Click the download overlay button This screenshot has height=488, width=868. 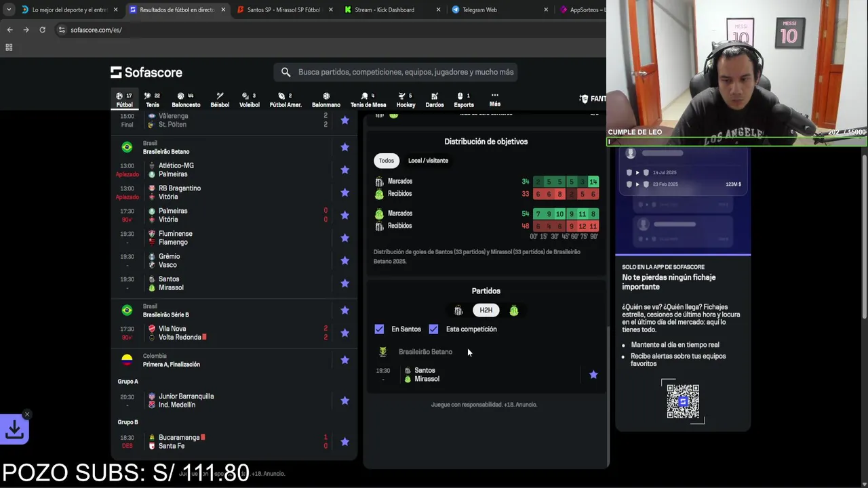click(14, 430)
